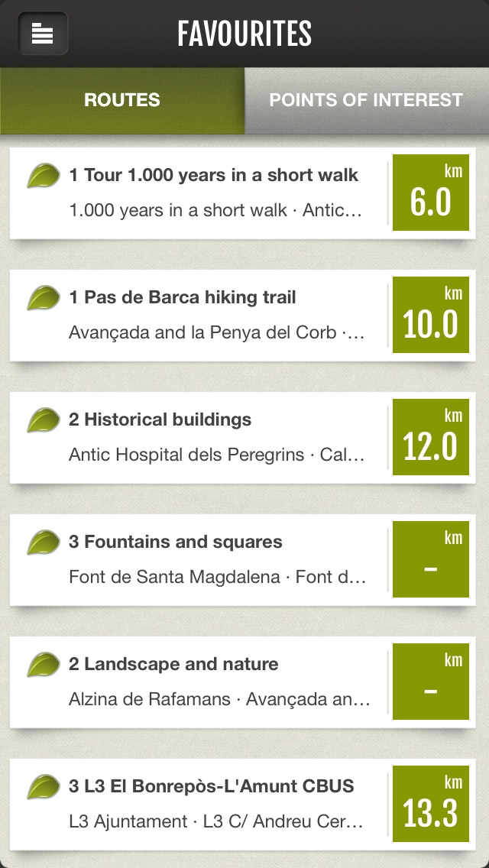The width and height of the screenshot is (489, 868).
Task: Switch to the Routes tab
Action: (x=121, y=100)
